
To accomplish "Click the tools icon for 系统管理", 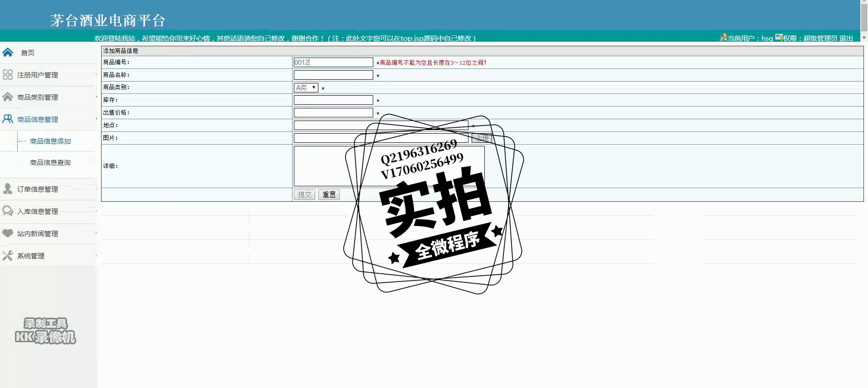I will pos(8,255).
